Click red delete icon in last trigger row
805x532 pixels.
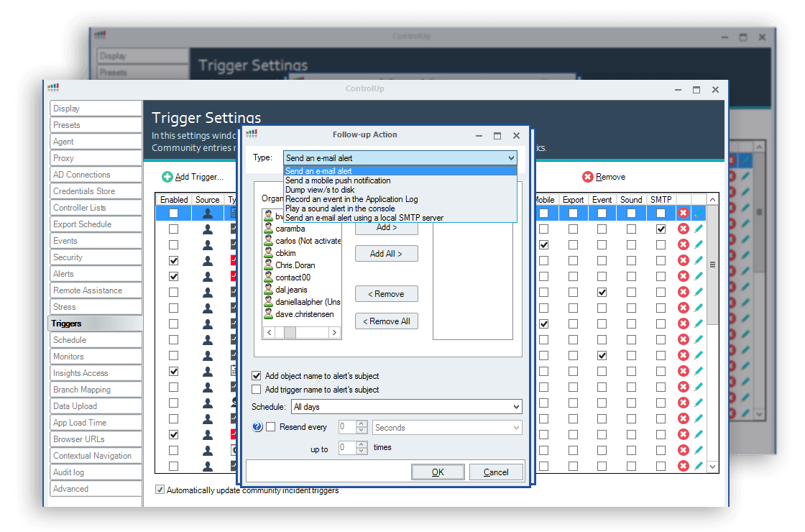(x=684, y=466)
